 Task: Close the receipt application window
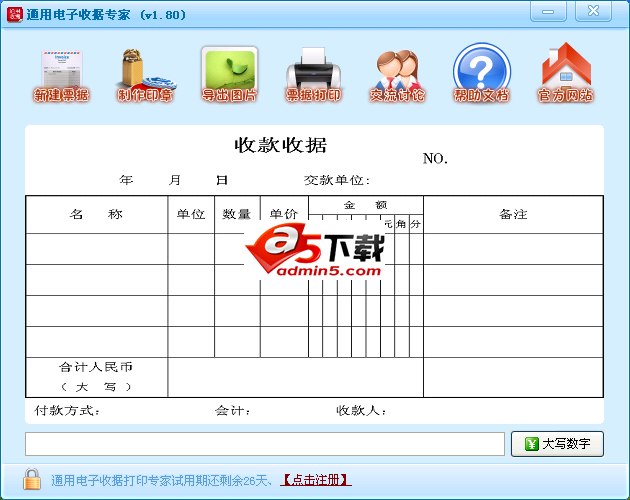click(x=593, y=11)
